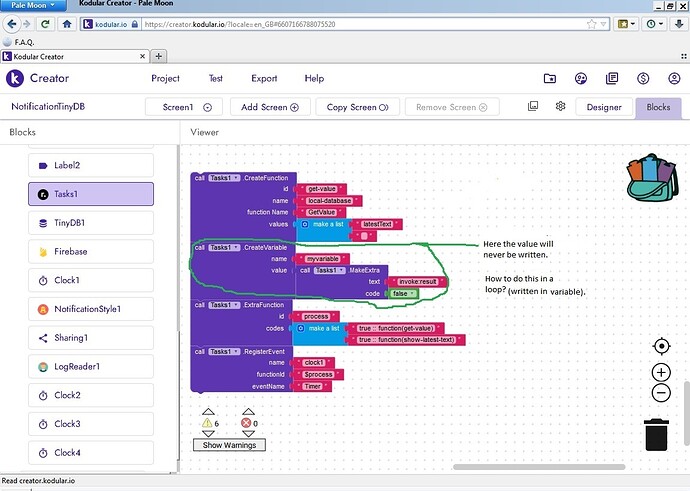
Task: Open a new browser tab
Action: point(159,56)
